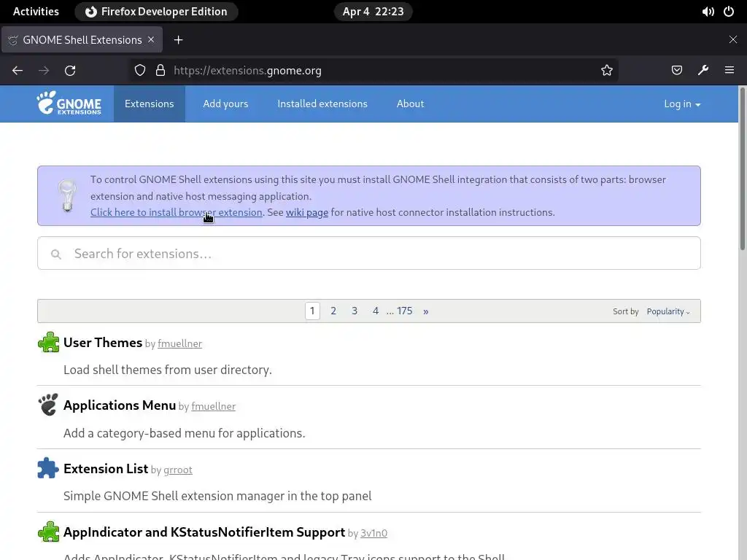
Task: Click the User Themes puzzle icon
Action: (x=49, y=343)
